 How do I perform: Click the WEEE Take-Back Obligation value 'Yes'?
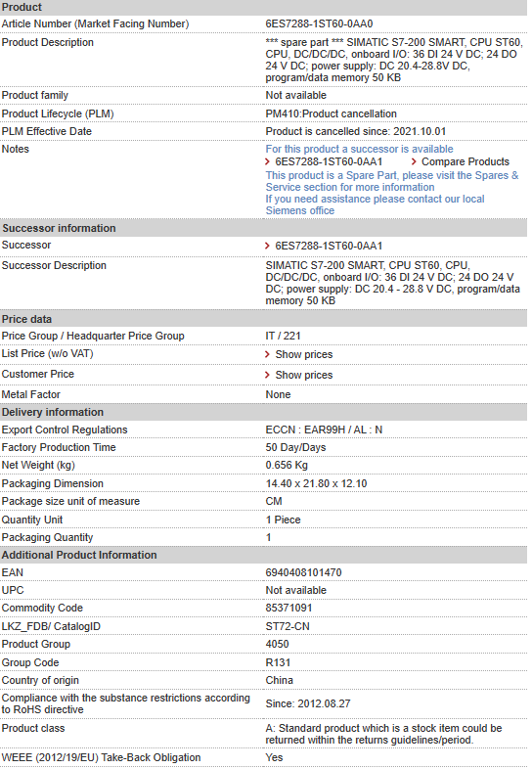[x=274, y=758]
